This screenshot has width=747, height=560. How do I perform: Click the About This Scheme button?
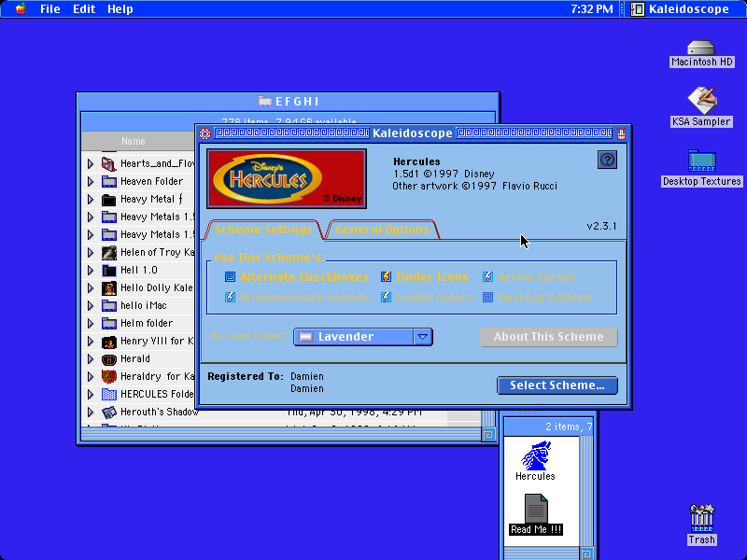[x=549, y=337]
